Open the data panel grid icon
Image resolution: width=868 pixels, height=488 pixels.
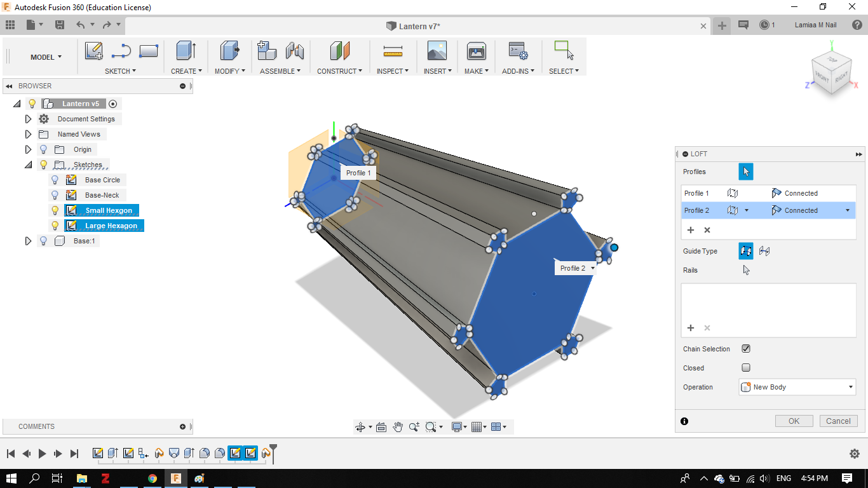[x=10, y=25]
